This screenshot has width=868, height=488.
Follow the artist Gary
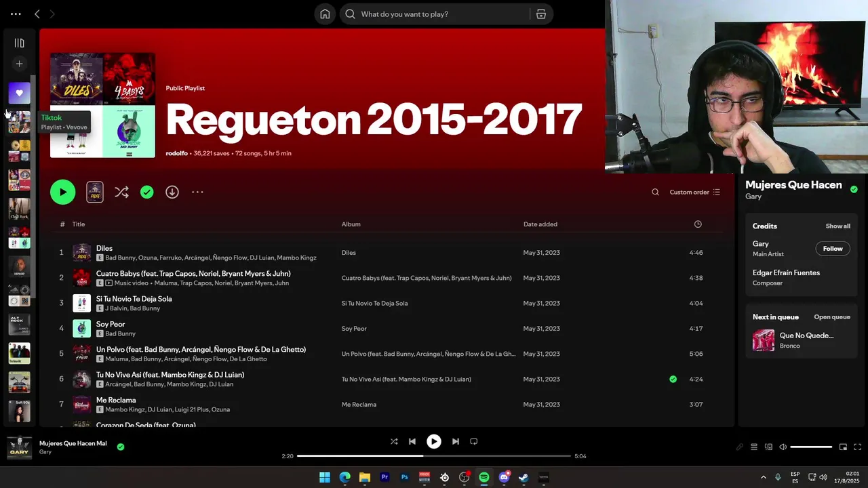(833, 249)
